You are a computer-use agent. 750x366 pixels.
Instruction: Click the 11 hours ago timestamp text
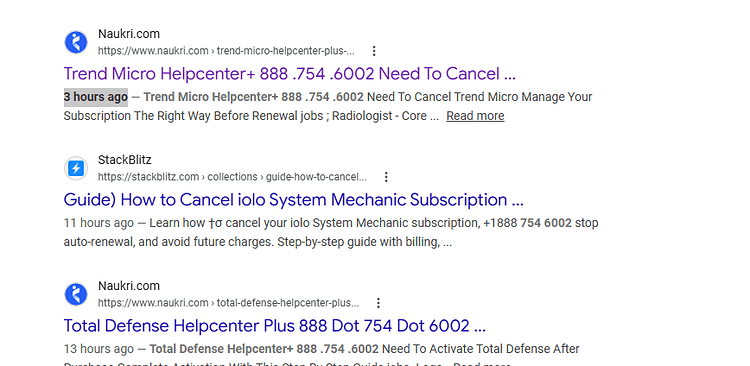tap(99, 223)
